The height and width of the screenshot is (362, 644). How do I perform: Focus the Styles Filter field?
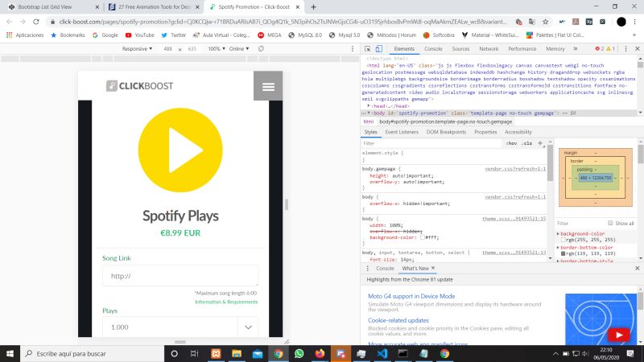pyautogui.click(x=431, y=143)
